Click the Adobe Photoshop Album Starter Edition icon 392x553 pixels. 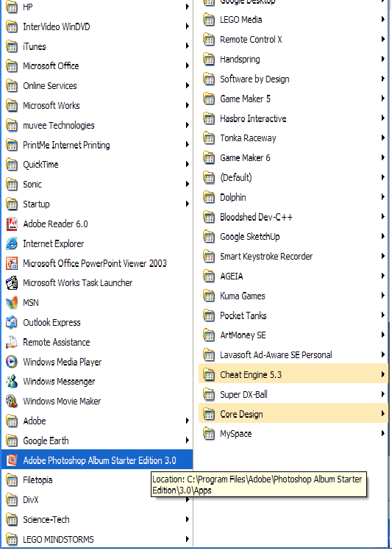[12, 460]
